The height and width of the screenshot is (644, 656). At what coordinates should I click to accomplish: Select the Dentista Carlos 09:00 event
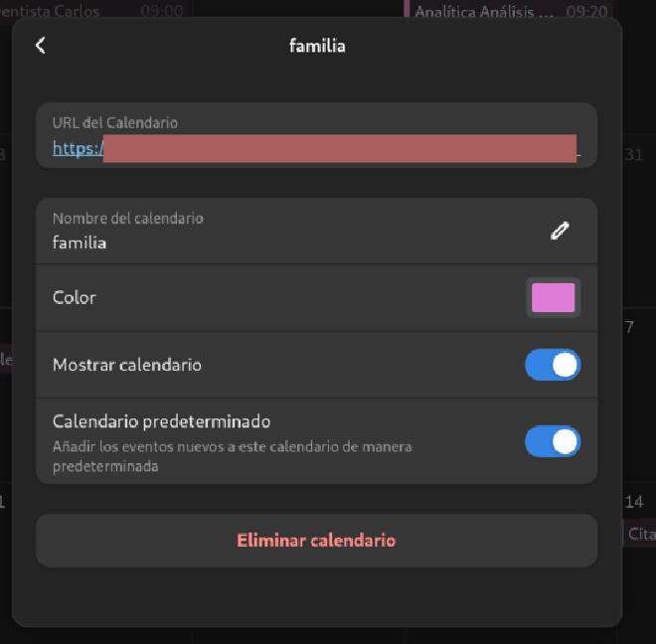coord(92,11)
